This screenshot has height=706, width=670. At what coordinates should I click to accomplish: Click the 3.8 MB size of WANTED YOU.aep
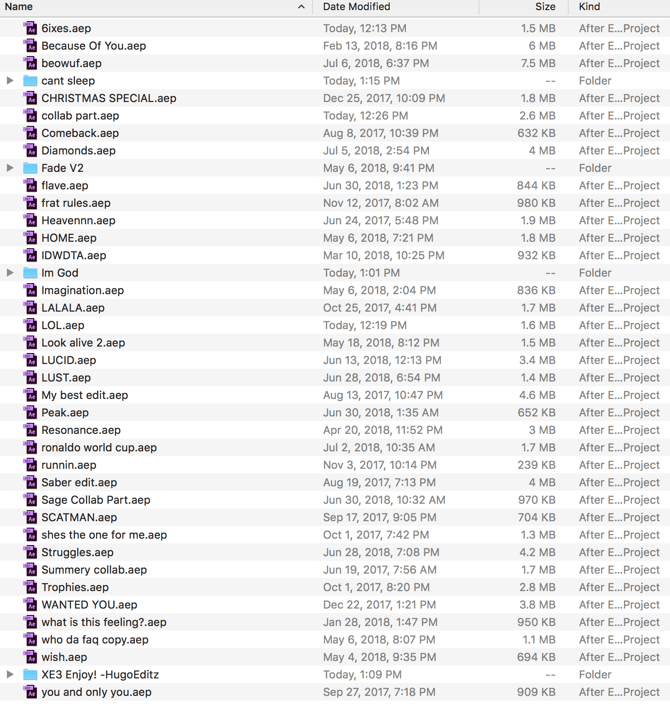pos(538,605)
